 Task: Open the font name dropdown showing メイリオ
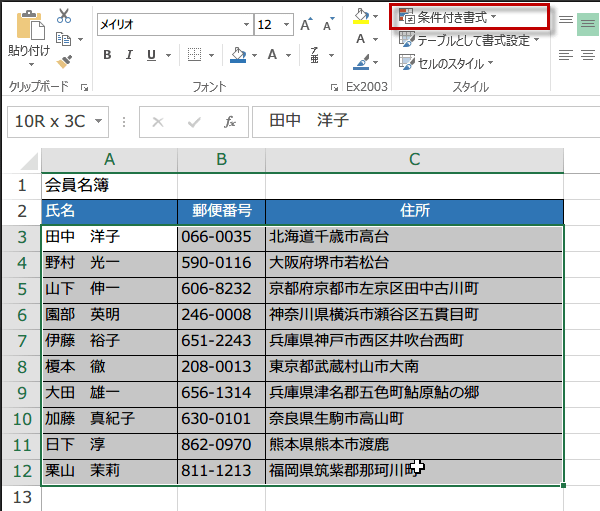[244, 24]
